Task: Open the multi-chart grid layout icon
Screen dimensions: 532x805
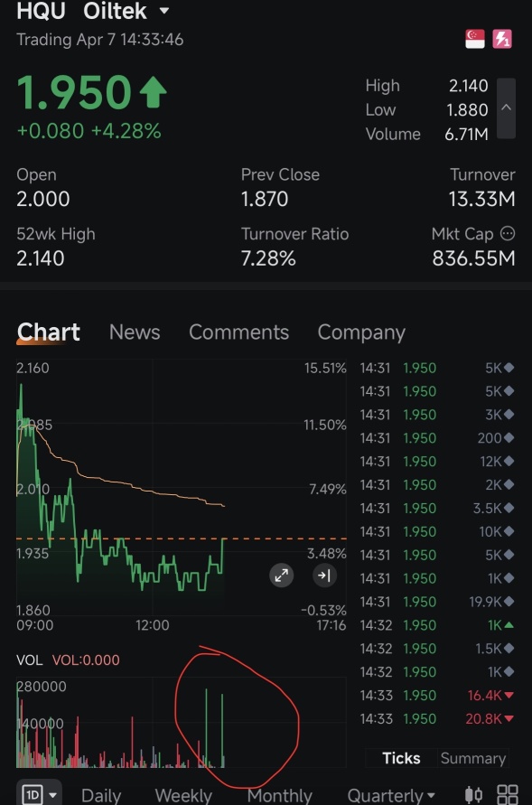Action: (x=508, y=795)
